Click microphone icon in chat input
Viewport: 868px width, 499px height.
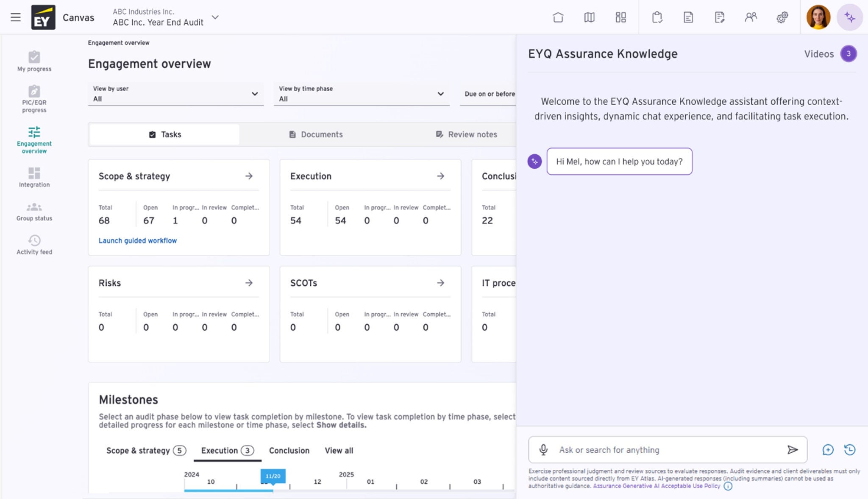(543, 450)
